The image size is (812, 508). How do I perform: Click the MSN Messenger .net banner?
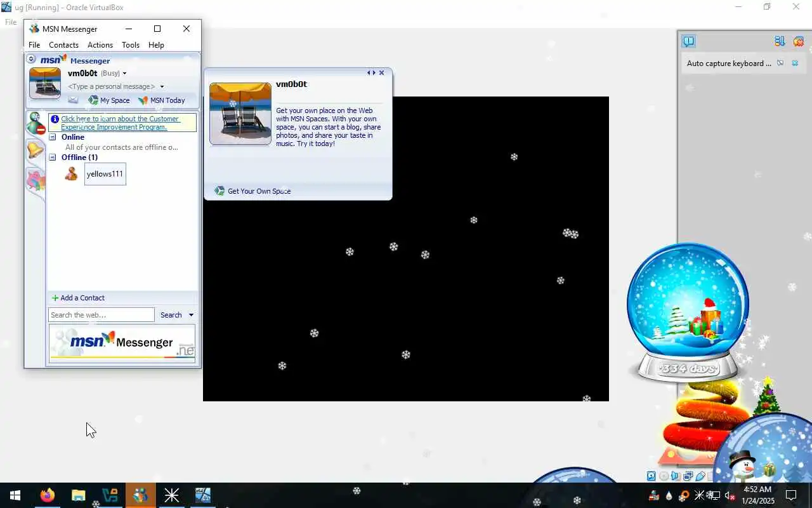click(x=122, y=343)
